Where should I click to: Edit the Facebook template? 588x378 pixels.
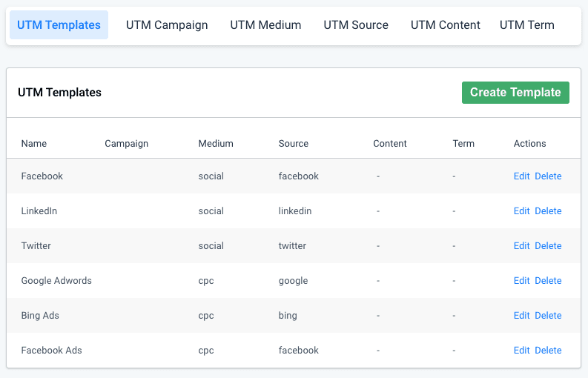[x=521, y=176]
